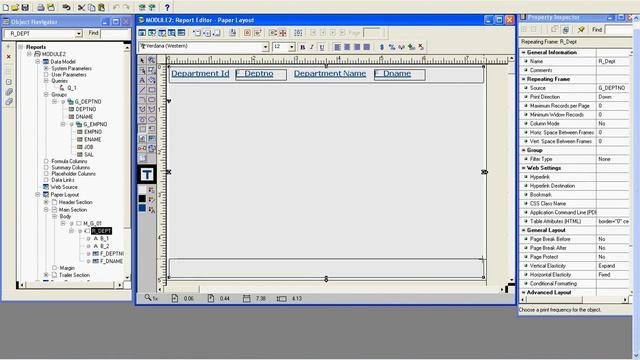Toggle Bold formatting
The height and width of the screenshot is (360, 640).
302,47
